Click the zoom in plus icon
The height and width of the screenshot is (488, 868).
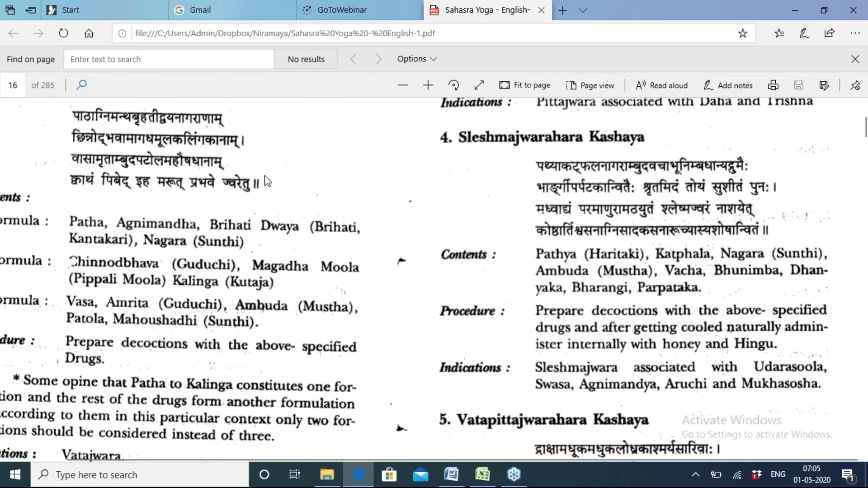(x=428, y=85)
